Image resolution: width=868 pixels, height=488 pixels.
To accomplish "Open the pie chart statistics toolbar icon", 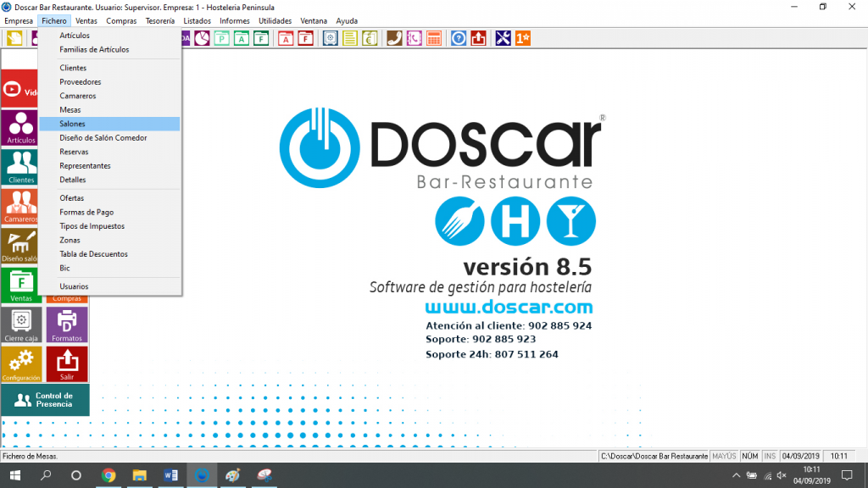I will pyautogui.click(x=202, y=38).
